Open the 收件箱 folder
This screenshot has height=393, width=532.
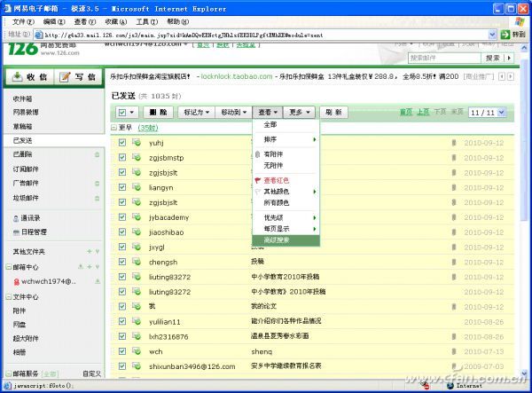[23, 98]
